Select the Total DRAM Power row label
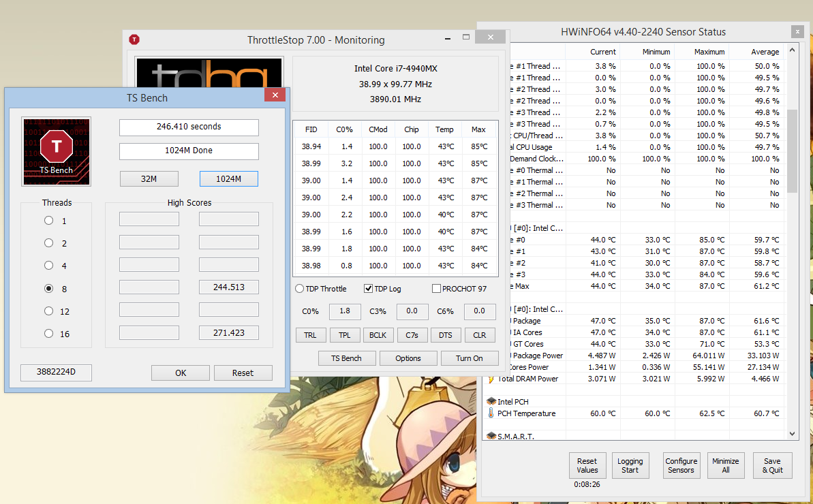This screenshot has height=504, width=813. (x=528, y=379)
